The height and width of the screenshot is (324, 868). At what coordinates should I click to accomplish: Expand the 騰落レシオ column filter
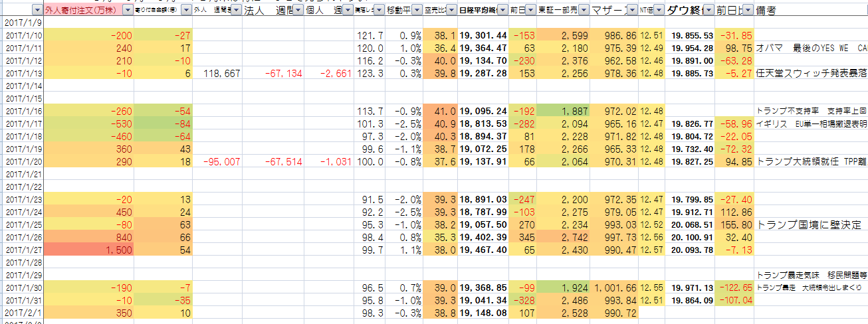pos(379,11)
